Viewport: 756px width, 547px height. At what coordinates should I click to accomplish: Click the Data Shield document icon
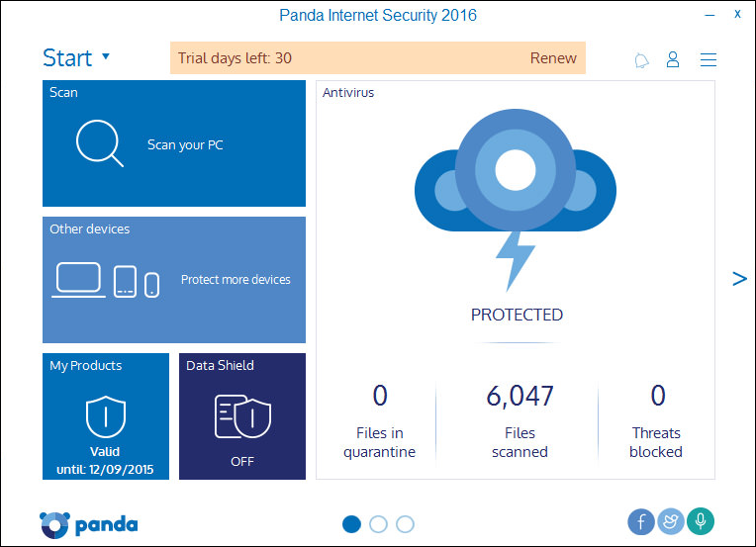coord(242,416)
